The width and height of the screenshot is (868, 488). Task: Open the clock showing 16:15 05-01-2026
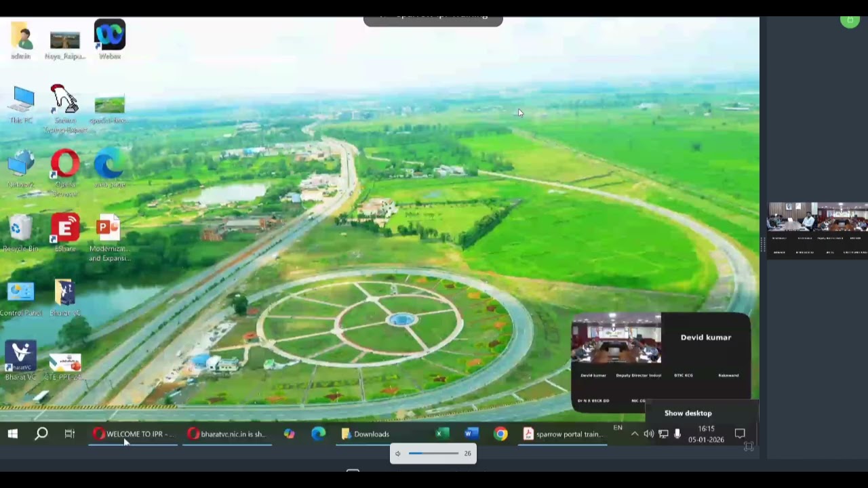707,434
